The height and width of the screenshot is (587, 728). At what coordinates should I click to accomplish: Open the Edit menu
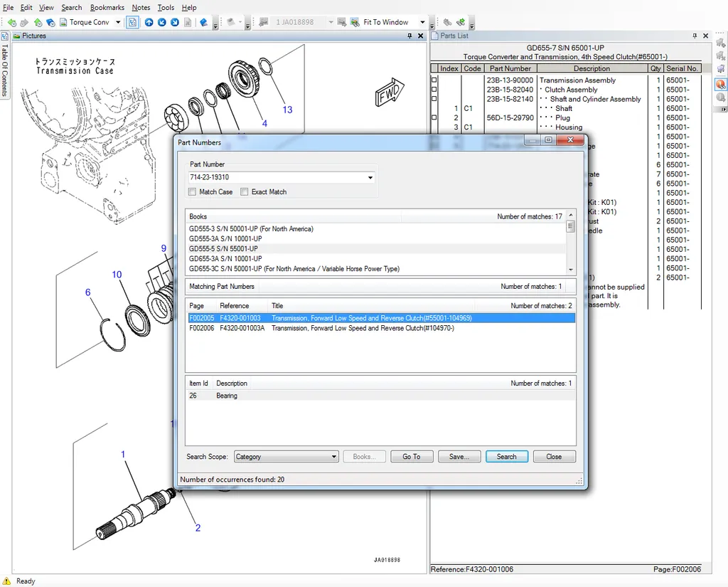point(26,7)
